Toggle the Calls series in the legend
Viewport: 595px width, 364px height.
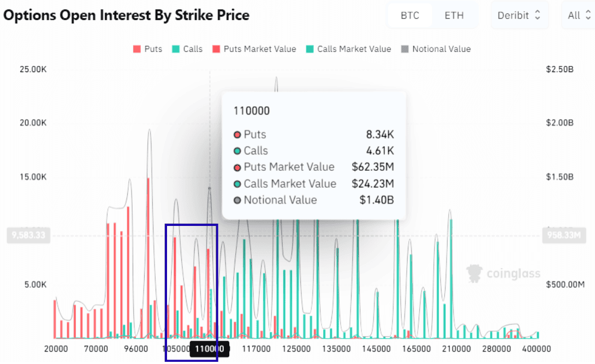187,49
